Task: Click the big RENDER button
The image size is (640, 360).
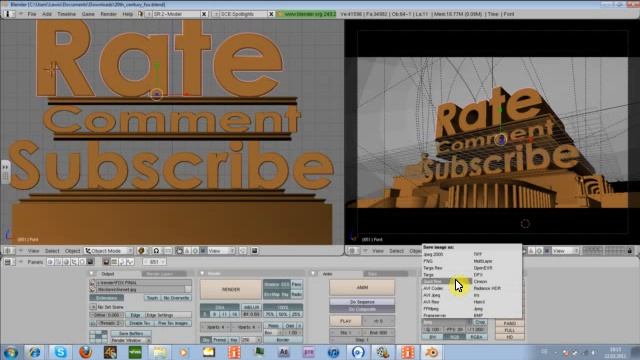Action: [x=231, y=289]
